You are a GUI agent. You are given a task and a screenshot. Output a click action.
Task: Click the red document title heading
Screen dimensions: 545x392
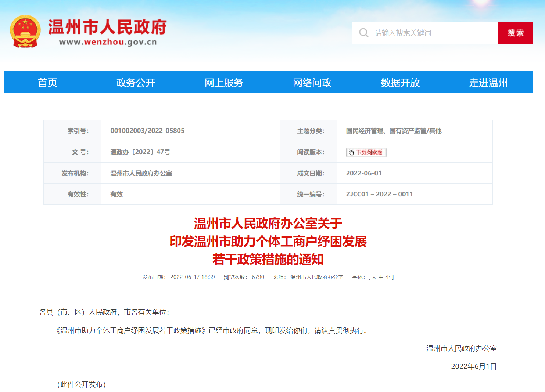click(x=268, y=241)
